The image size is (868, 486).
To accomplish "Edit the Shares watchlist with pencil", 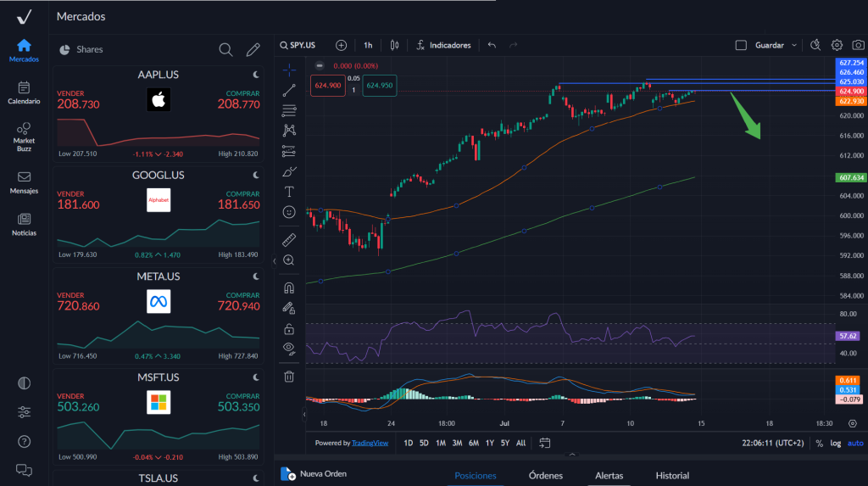I will (253, 50).
